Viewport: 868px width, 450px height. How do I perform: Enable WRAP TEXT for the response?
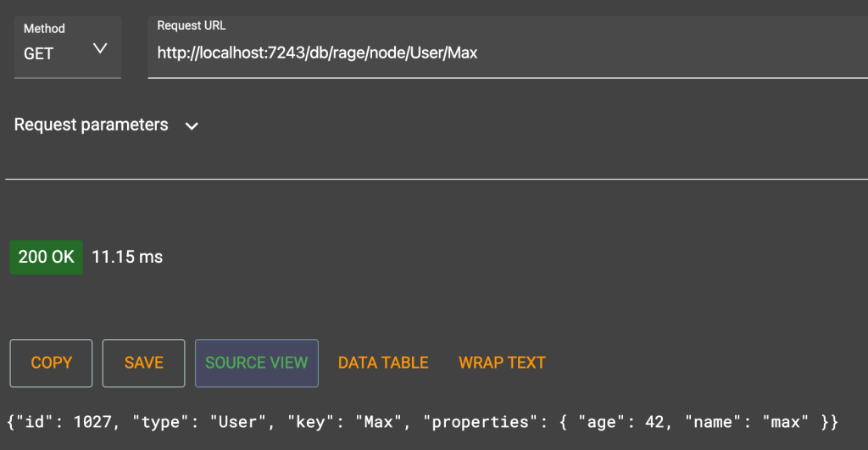point(502,363)
